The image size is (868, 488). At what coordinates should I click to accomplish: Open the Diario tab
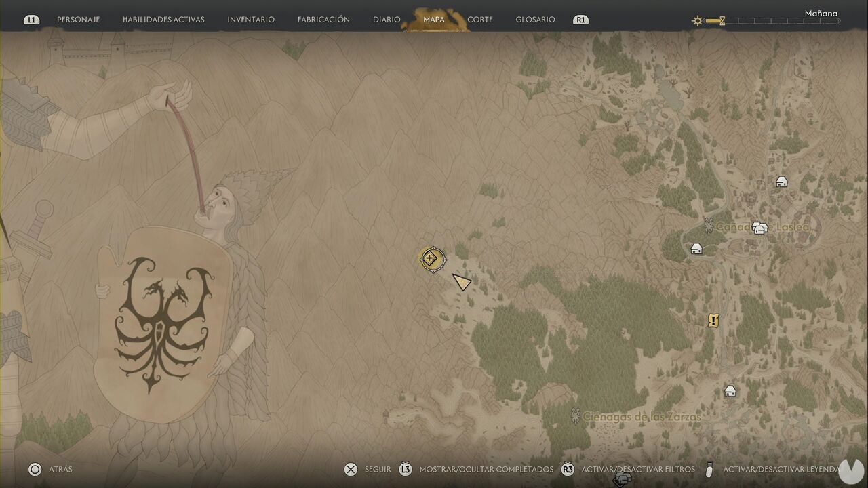387,20
